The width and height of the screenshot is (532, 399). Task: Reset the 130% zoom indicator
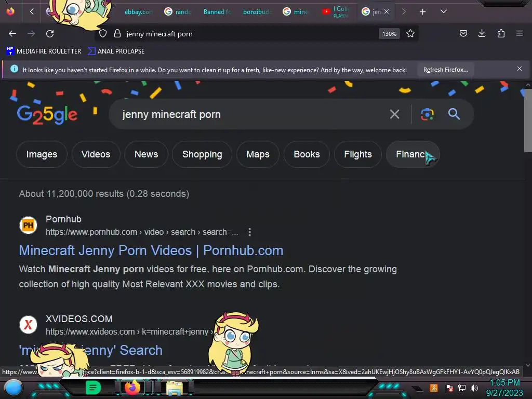click(389, 34)
